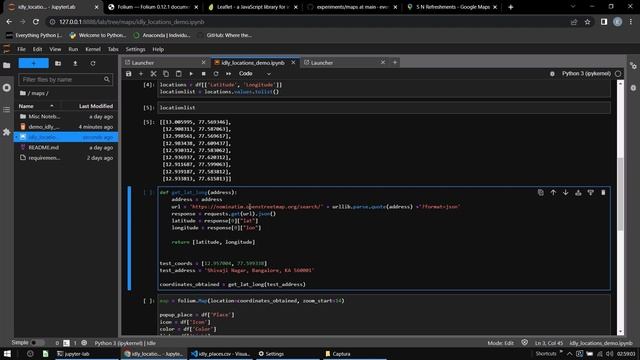Insert a cell below the active cell
The image size is (640, 360).
coord(591,193)
